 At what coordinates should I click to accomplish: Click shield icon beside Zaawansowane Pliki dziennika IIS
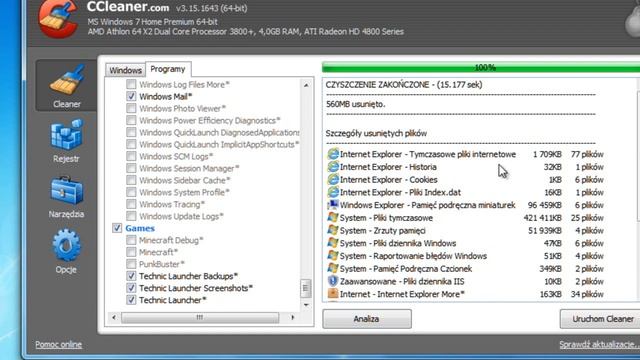333,281
